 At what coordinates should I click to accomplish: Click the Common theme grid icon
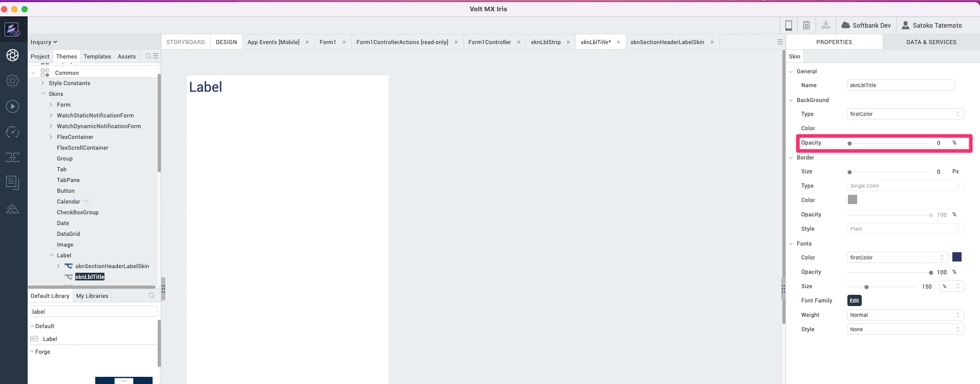click(45, 73)
